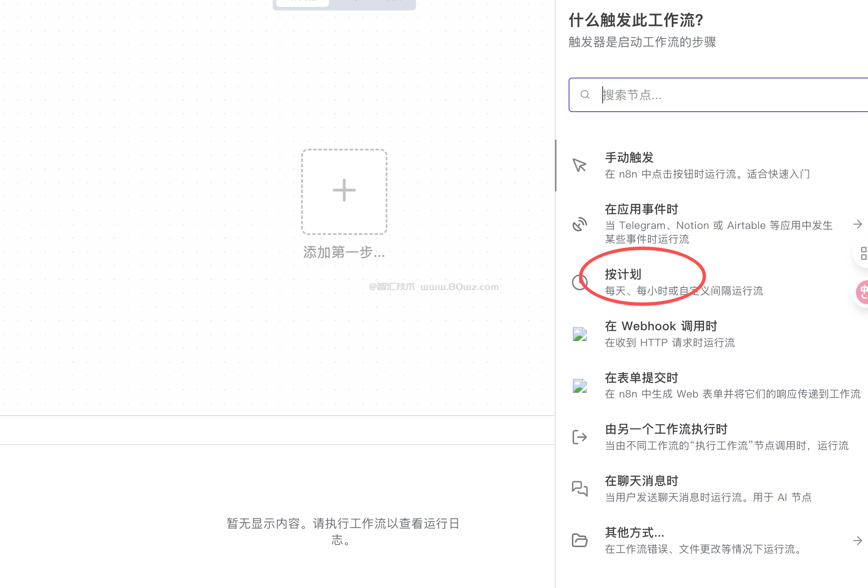Viewport: 868px width, 588px height.
Task: Choose the 手动触发 trigger title
Action: tap(629, 158)
